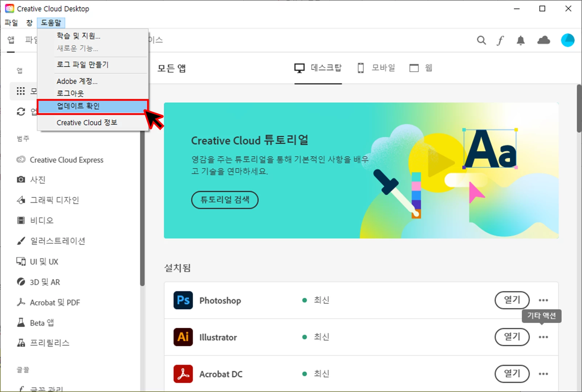The image size is (582, 392).
Task: Choose 업데이트 확인 menu entry
Action: pos(93,106)
